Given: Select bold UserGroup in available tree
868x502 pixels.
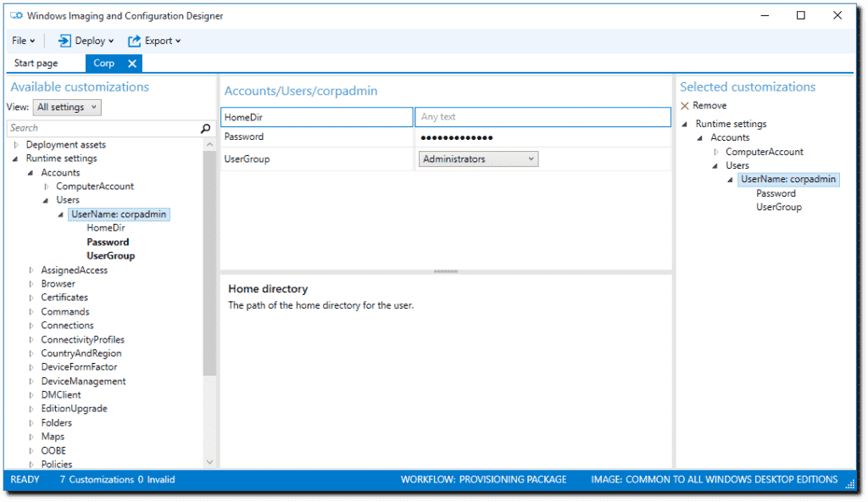Looking at the screenshot, I should (111, 256).
